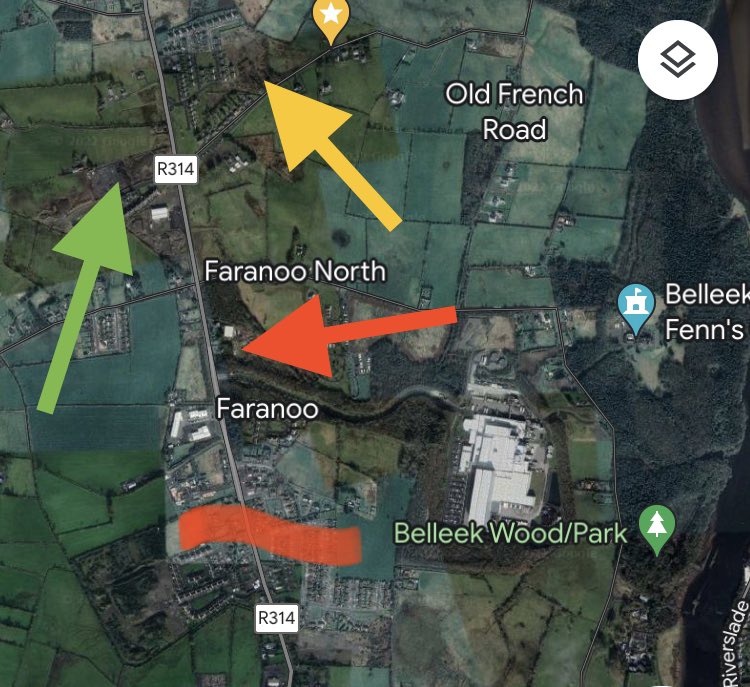Click the lower R314 road shield
This screenshot has height=687, width=750.
pyautogui.click(x=276, y=618)
